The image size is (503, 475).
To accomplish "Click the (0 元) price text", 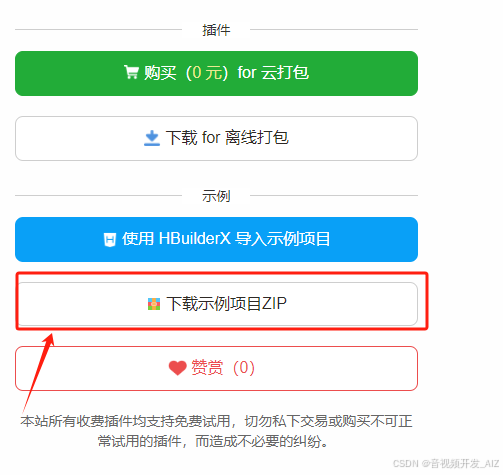I will click(207, 73).
